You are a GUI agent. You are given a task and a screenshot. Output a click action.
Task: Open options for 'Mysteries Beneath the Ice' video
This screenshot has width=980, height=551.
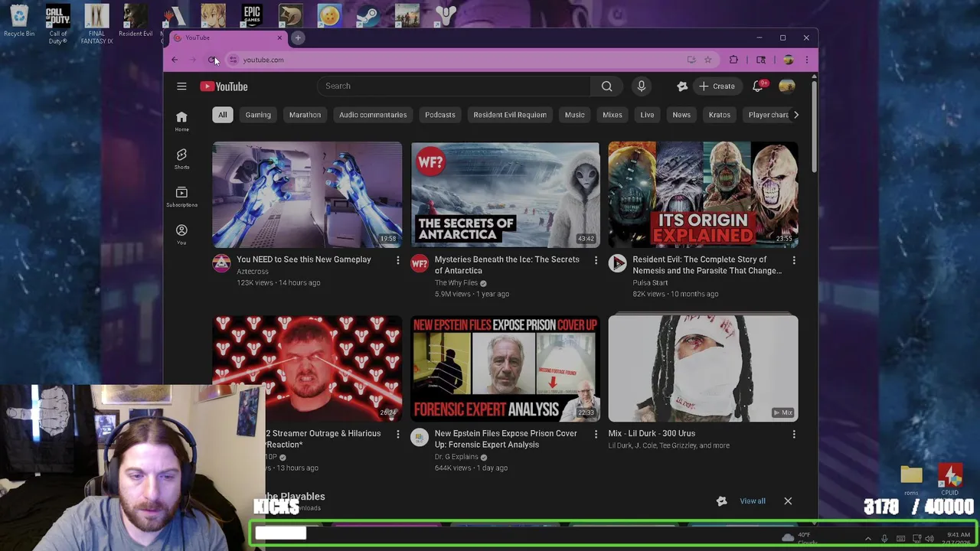tap(596, 260)
